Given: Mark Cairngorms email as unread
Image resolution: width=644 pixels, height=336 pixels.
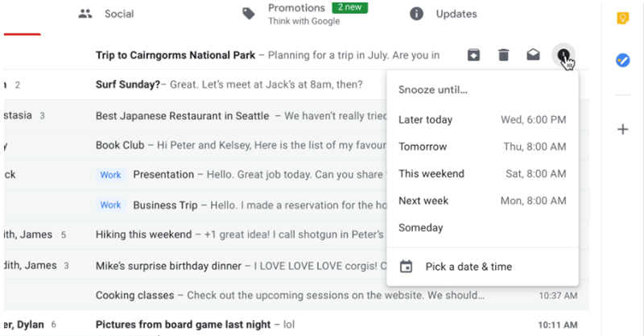Looking at the screenshot, I should [x=533, y=55].
